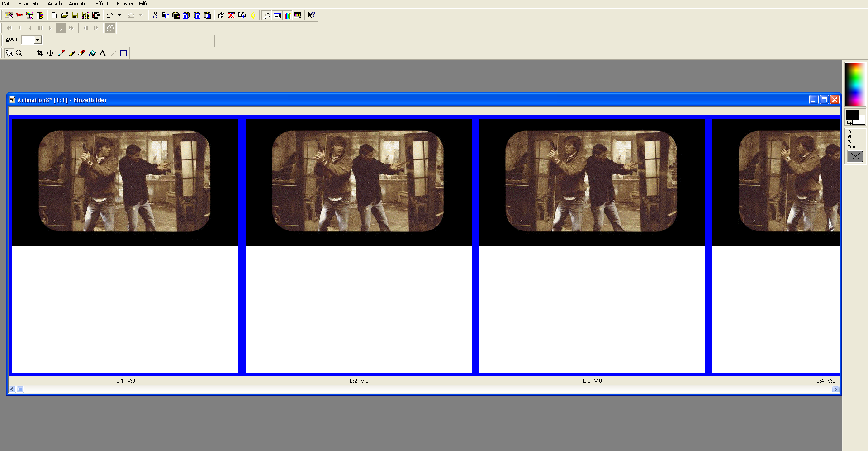Open the undo history dropdown arrow
The width and height of the screenshot is (868, 451).
pyautogui.click(x=120, y=15)
